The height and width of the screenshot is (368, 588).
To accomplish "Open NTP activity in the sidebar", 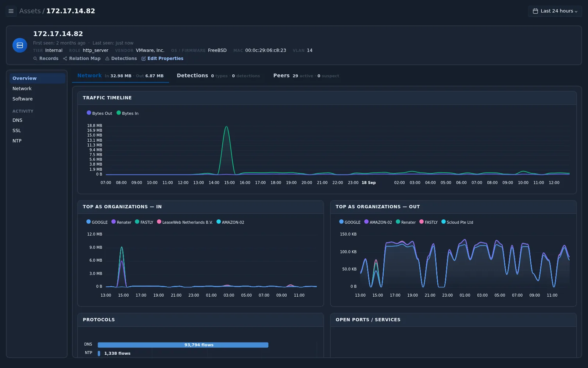I will 37,141.
